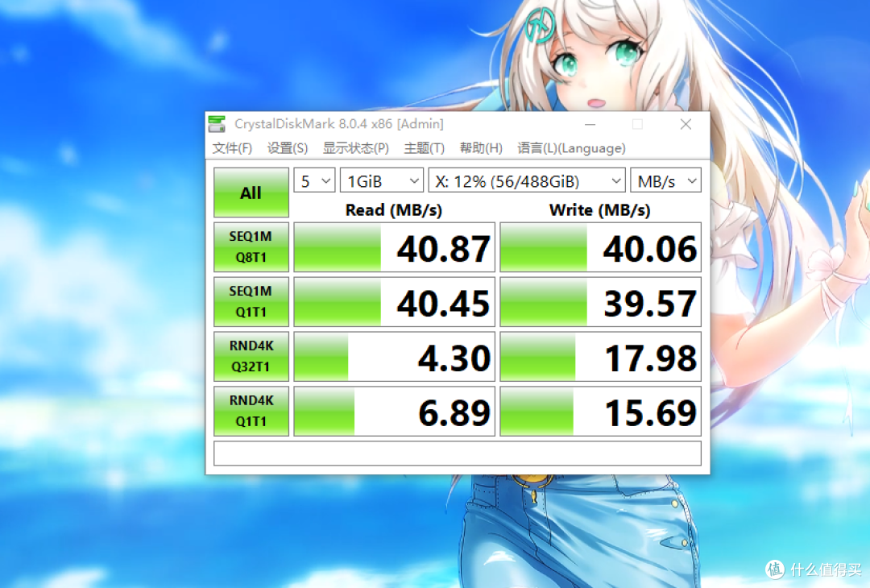Minimize the CrystalDiskMark window

pos(590,124)
